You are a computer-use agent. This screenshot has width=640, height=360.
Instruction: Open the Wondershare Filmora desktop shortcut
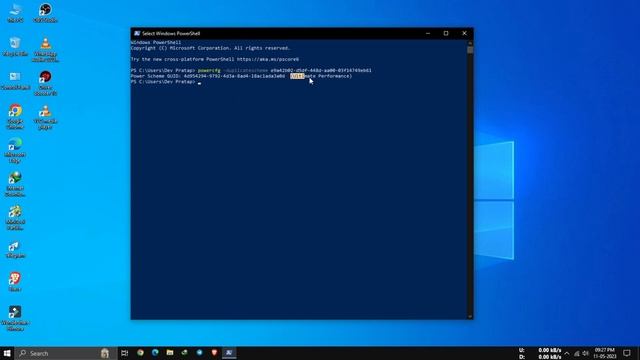pos(15,318)
